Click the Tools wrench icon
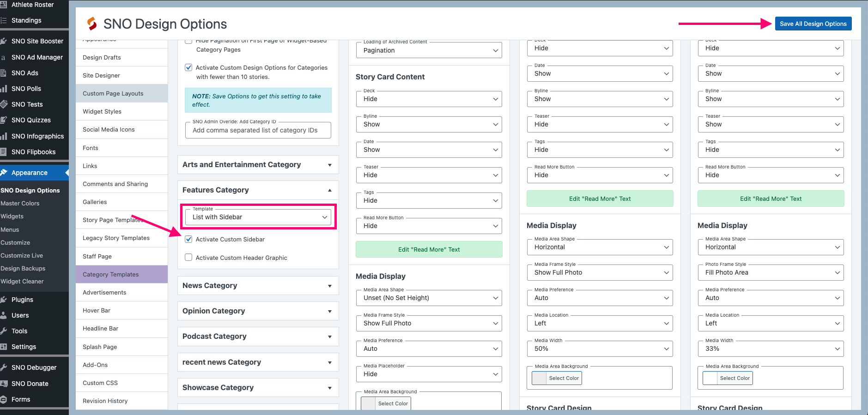Screen dimensions: 868x415 [4, 331]
